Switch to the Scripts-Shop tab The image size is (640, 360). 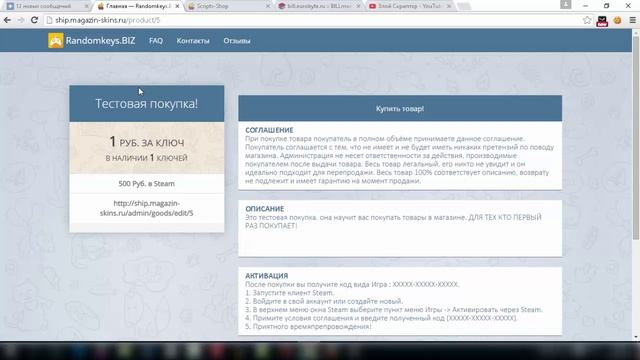coord(228,6)
